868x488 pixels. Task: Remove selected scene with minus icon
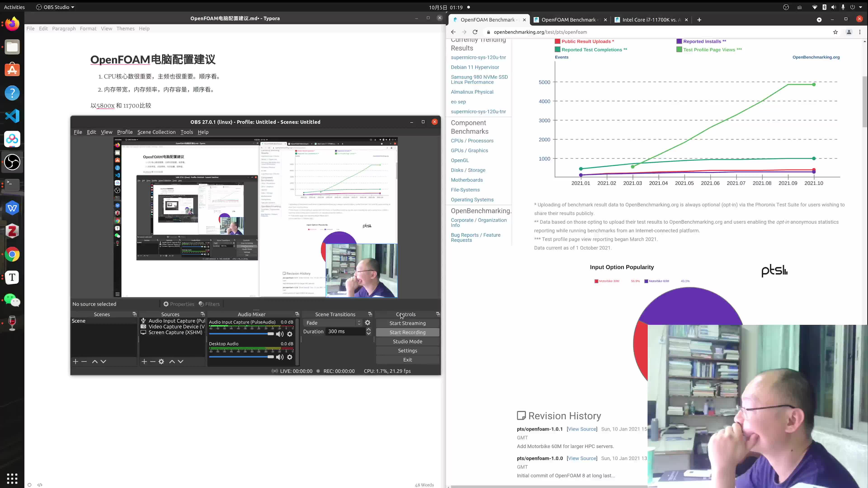84,361
